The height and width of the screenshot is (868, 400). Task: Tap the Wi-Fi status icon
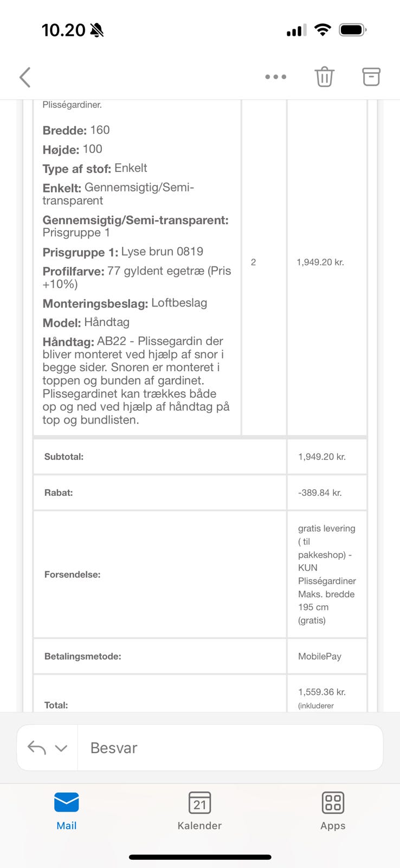click(322, 30)
